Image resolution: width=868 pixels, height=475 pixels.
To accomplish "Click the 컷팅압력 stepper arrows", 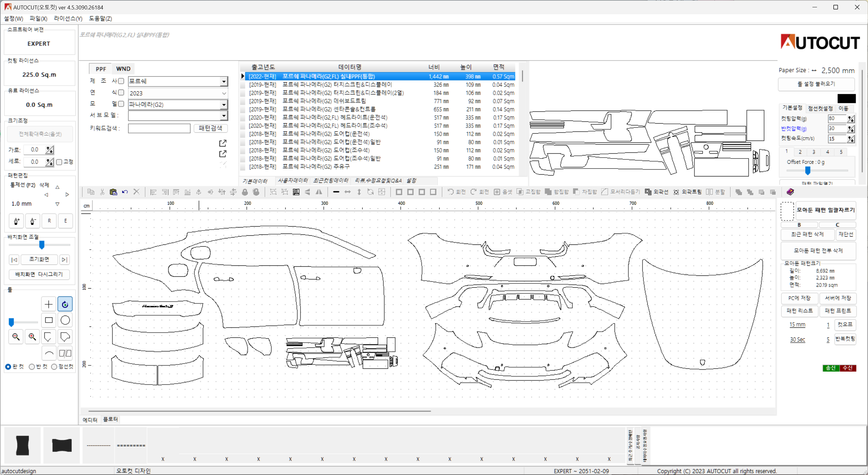I will pyautogui.click(x=851, y=119).
